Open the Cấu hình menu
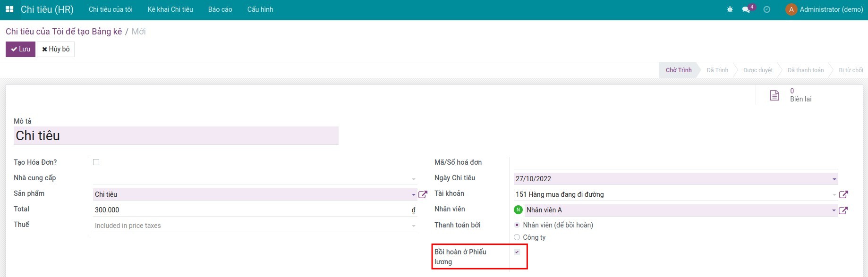The height and width of the screenshot is (277, 868). click(x=260, y=9)
